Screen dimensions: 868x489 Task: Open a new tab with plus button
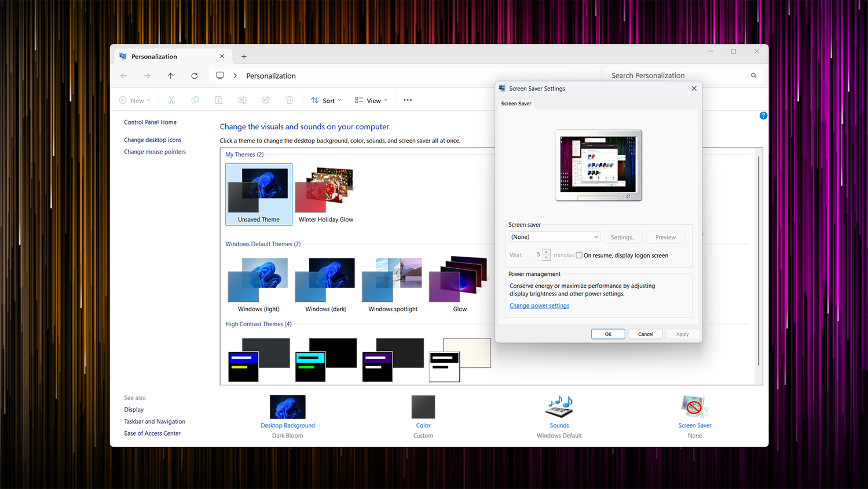coord(244,56)
